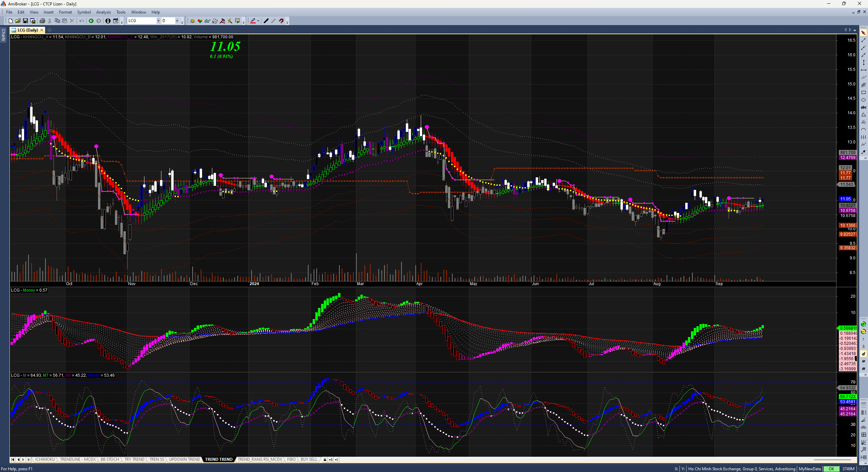Open the Analysis menu
This screenshot has width=868, height=472.
pos(103,12)
